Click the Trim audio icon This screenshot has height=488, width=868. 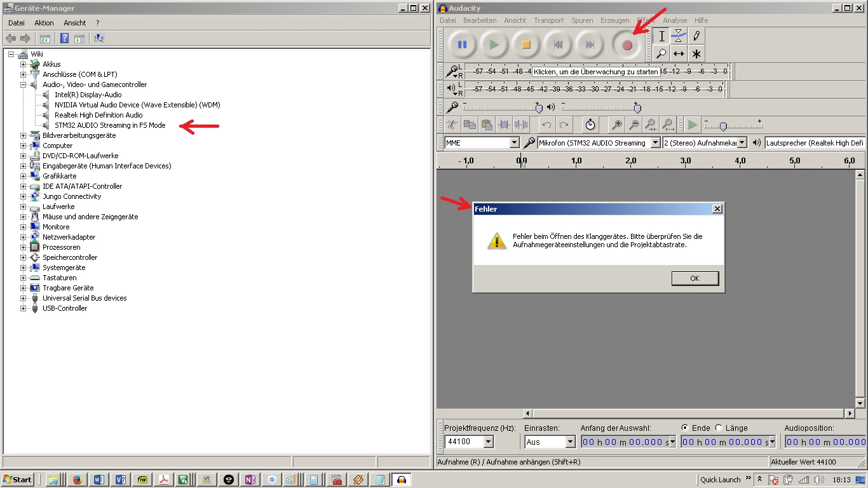pyautogui.click(x=504, y=125)
